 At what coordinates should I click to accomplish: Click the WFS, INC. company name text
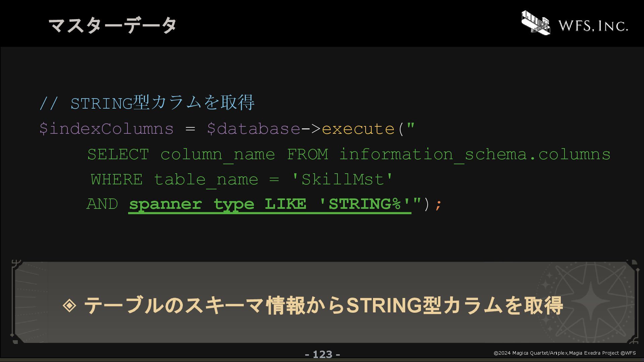(x=593, y=25)
